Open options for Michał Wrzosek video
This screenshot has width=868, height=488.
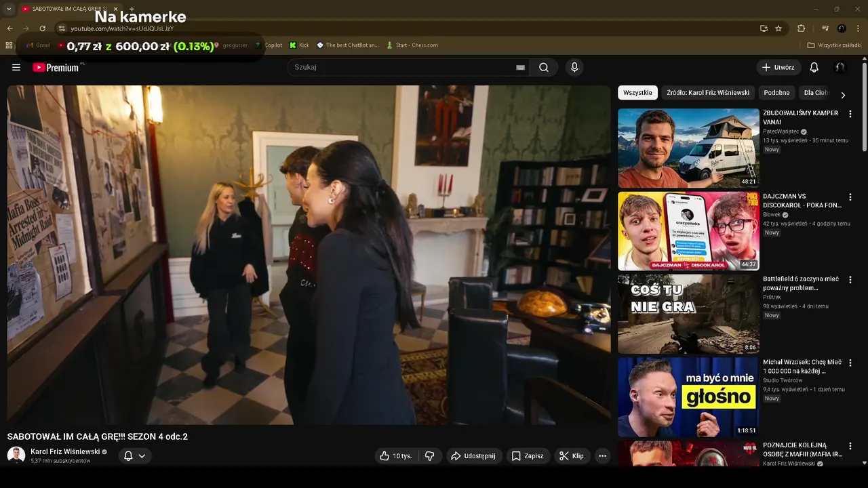850,363
